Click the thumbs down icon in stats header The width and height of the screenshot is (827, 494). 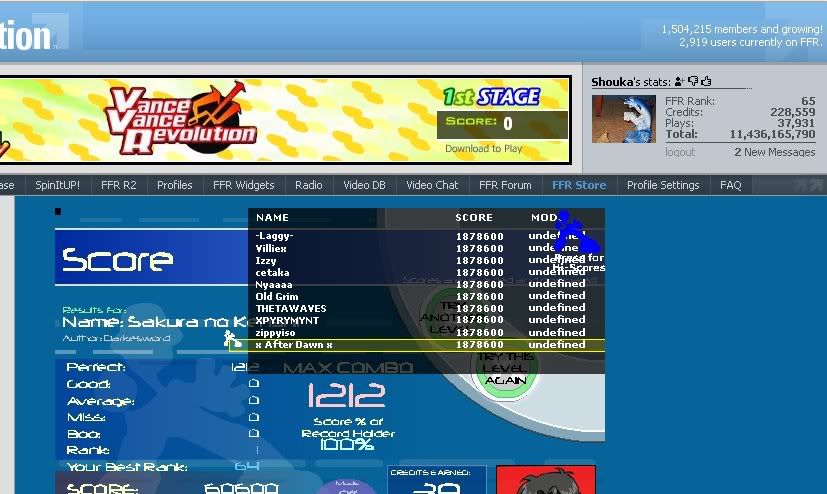693,82
